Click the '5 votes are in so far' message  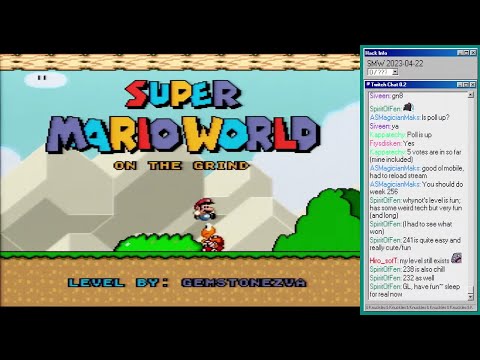415,156
